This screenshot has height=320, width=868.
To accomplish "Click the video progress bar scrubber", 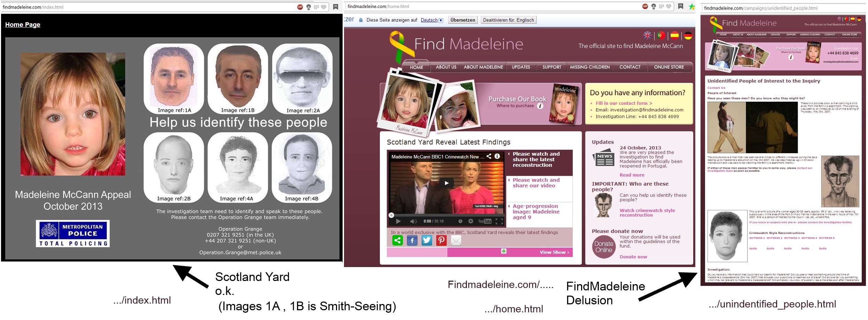I will click(391, 215).
